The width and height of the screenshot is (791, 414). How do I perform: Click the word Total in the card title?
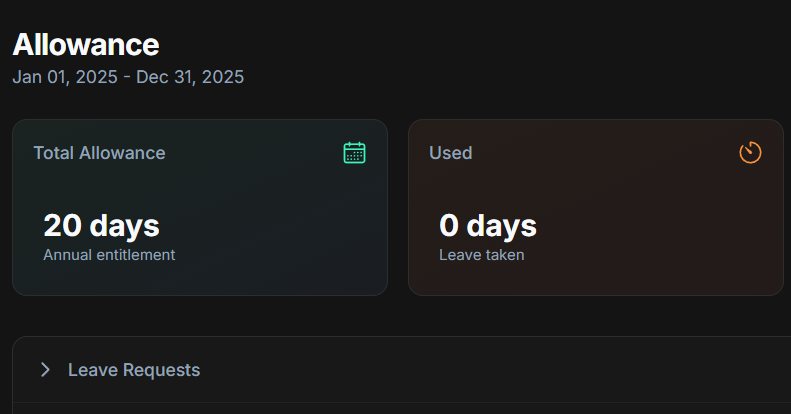click(x=54, y=153)
